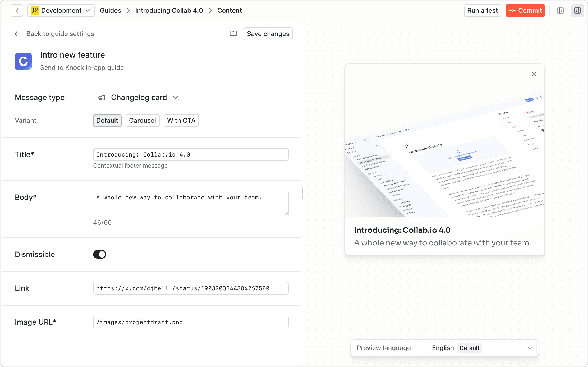Click Save changes button
588x367 pixels.
coord(268,34)
